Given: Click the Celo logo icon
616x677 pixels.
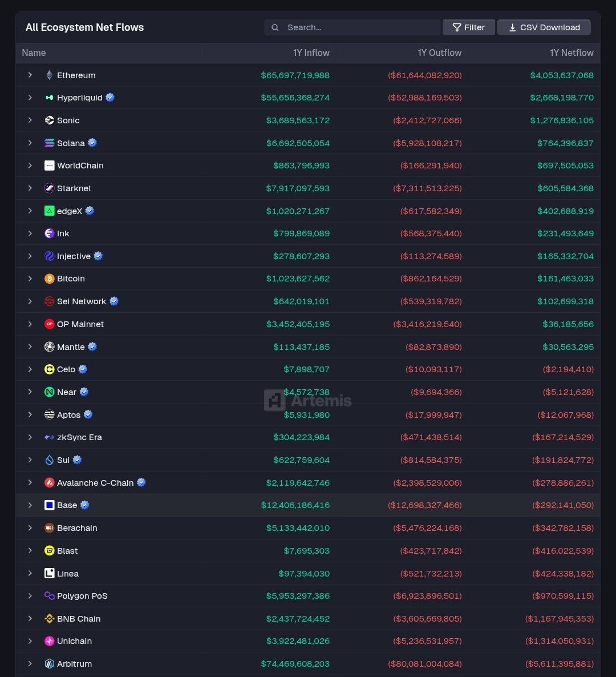Looking at the screenshot, I should tap(49, 369).
